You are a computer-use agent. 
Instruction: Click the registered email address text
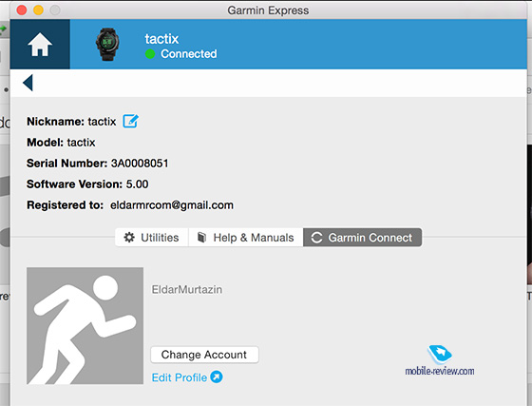point(172,205)
